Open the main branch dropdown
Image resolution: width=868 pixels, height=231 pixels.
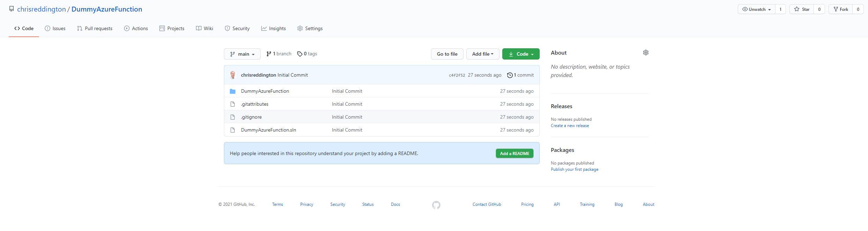click(x=242, y=54)
